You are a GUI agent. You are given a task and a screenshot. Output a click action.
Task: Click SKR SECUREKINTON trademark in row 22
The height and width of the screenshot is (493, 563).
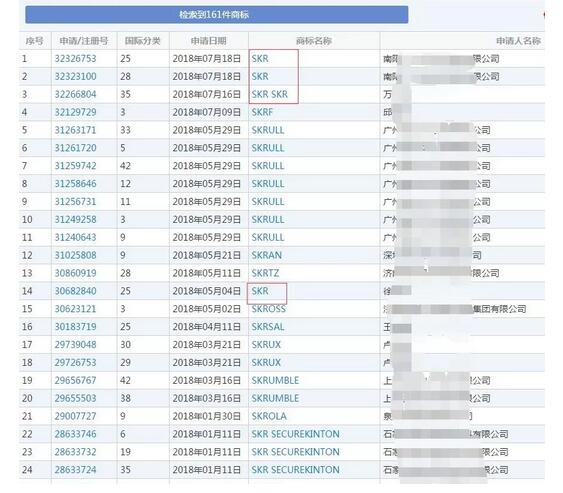click(296, 434)
